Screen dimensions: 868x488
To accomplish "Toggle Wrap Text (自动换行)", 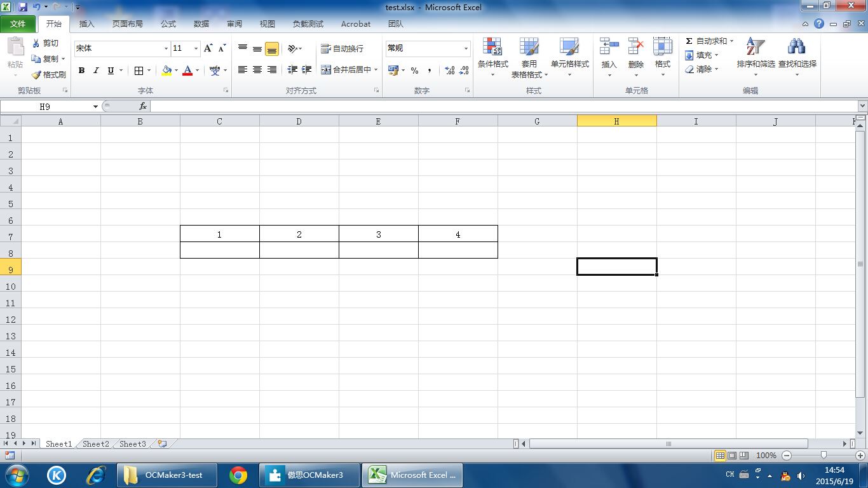I will point(342,48).
